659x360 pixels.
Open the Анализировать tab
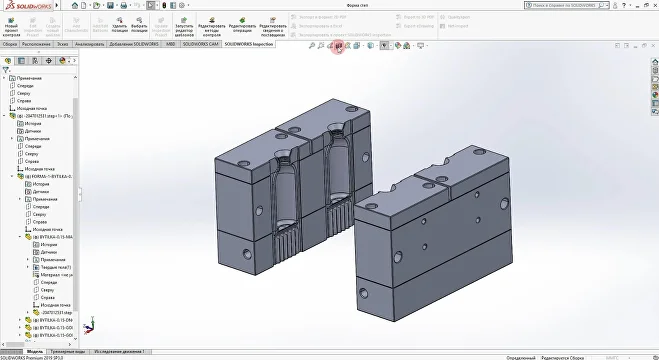89,44
